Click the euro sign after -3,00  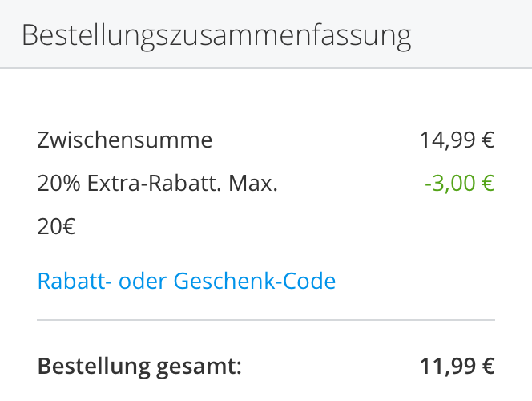(x=488, y=184)
